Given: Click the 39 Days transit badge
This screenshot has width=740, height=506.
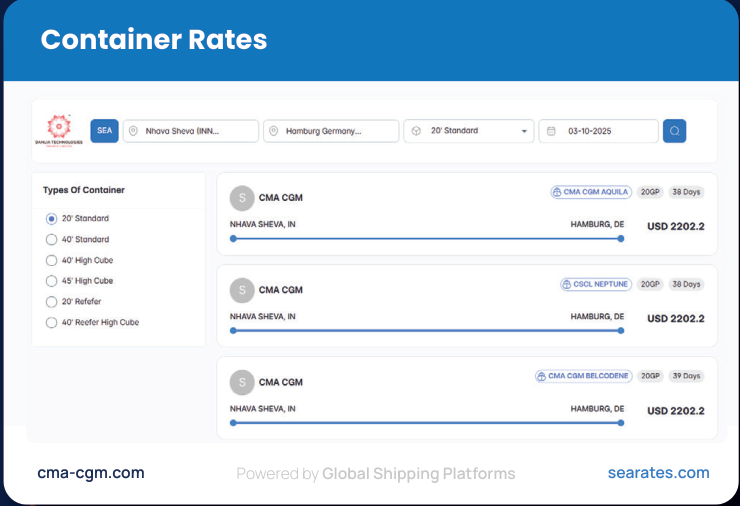Looking at the screenshot, I should [686, 376].
